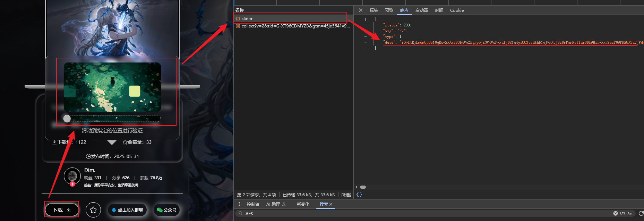Screen dimensions: 644x221
Task: Click the fold marker beside type line
Action: point(366,36)
